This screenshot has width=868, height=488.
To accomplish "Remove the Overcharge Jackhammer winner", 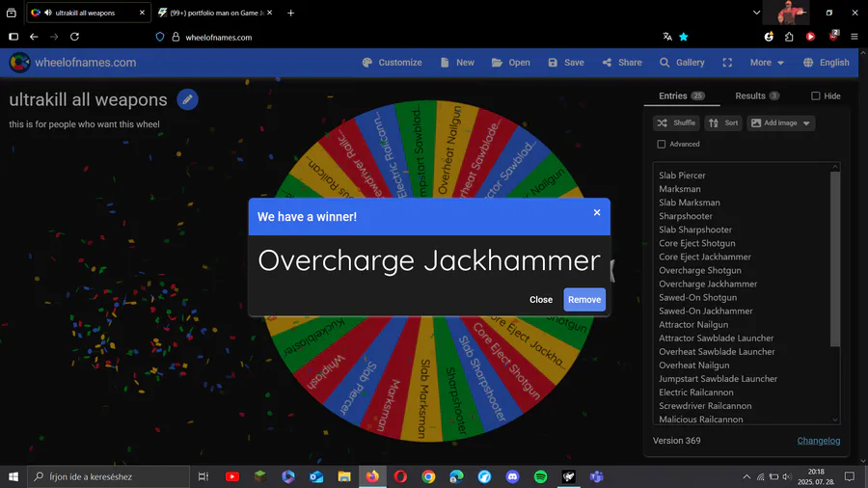I will [584, 299].
